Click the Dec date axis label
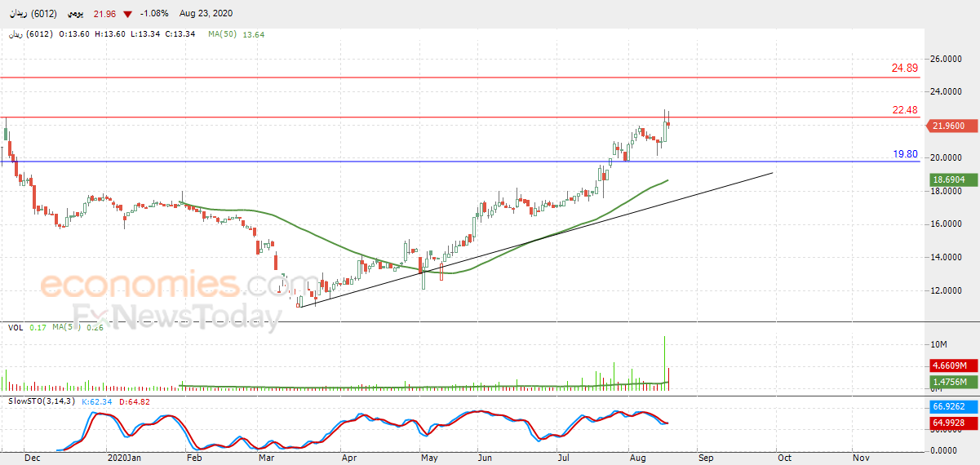Viewport: 980px width, 465px height. (33, 458)
